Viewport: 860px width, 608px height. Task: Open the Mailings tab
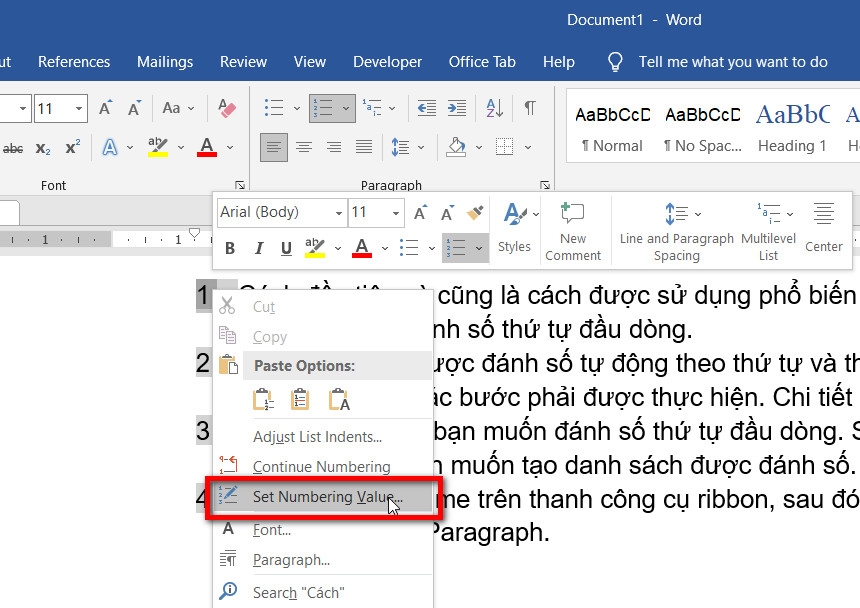pos(165,62)
